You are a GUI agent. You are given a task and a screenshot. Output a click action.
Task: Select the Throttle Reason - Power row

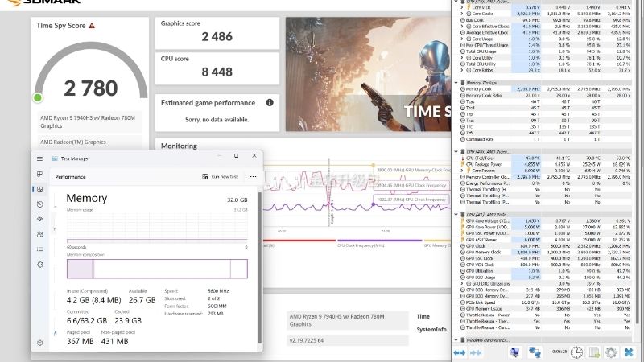[x=546, y=315]
